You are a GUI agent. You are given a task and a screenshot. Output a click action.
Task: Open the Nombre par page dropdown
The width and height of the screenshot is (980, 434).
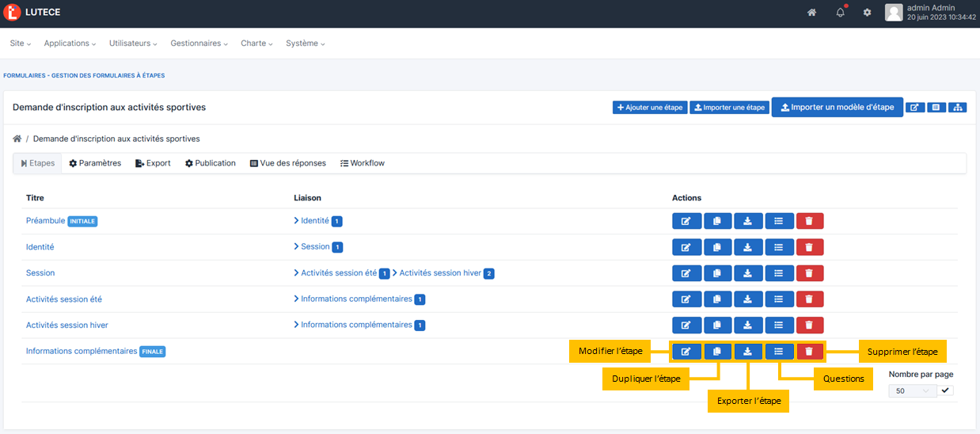pyautogui.click(x=912, y=390)
